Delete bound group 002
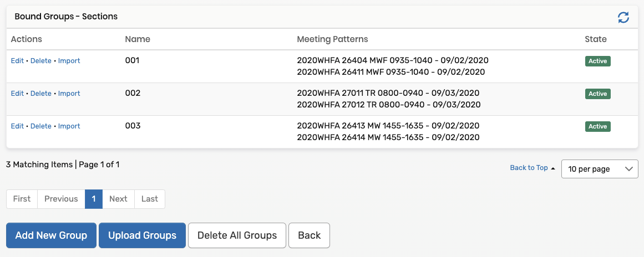Viewport: 644px width, 257px height. pyautogui.click(x=41, y=94)
